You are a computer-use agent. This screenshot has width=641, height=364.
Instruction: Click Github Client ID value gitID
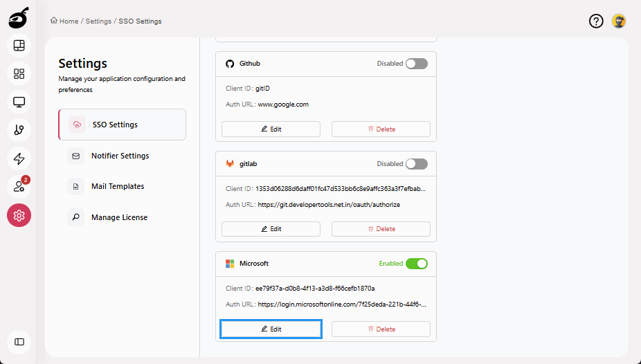point(262,89)
